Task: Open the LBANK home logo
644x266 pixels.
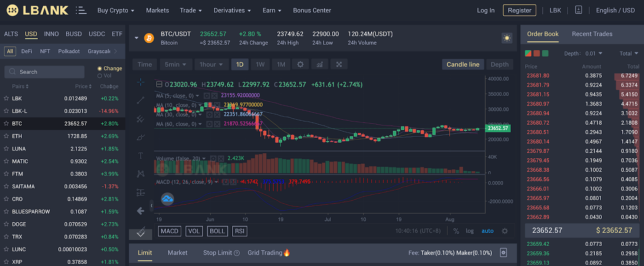Action: [x=38, y=10]
